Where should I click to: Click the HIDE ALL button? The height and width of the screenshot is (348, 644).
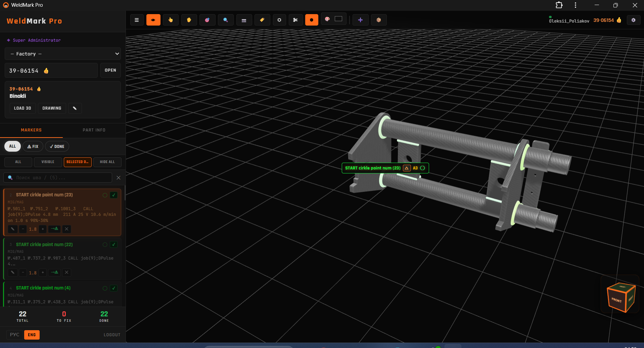point(107,162)
